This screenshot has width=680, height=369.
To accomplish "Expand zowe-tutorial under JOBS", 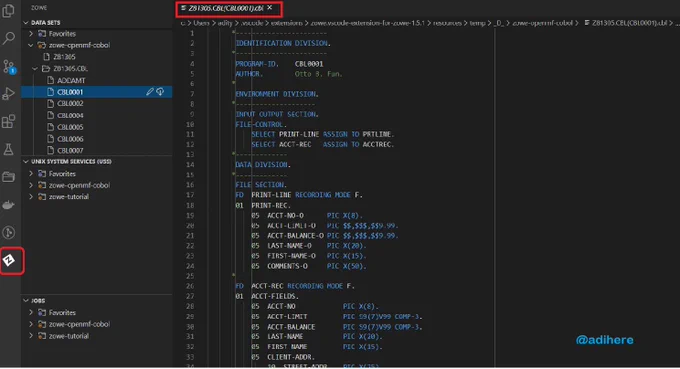I will 31,336.
